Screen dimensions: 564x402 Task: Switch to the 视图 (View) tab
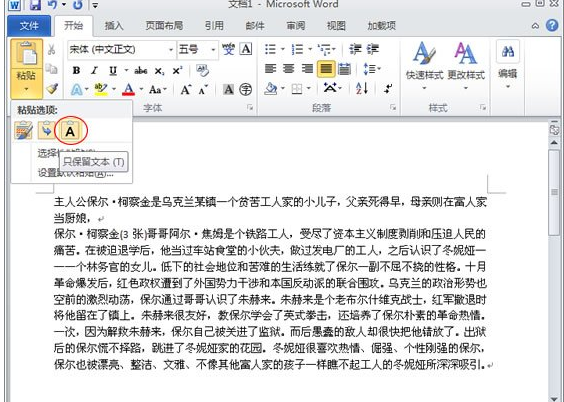pyautogui.click(x=336, y=26)
